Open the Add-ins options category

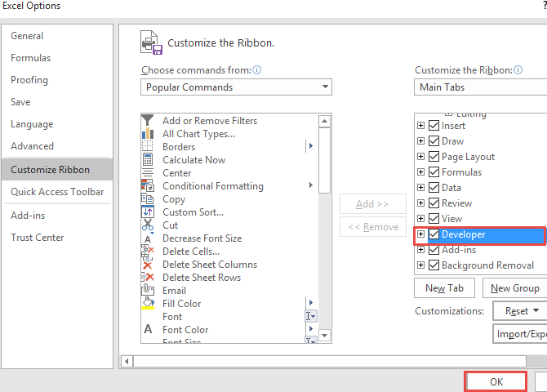[28, 216]
